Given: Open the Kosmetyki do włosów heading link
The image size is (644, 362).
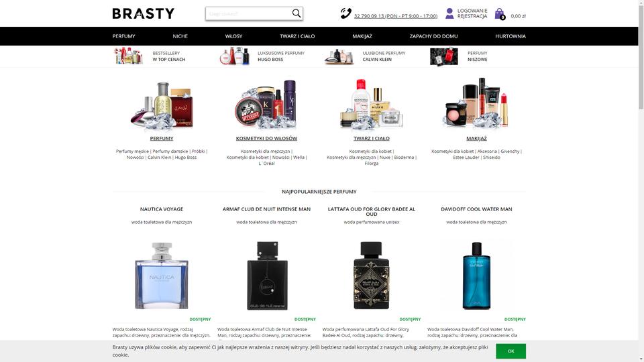Looking at the screenshot, I should pyautogui.click(x=266, y=138).
